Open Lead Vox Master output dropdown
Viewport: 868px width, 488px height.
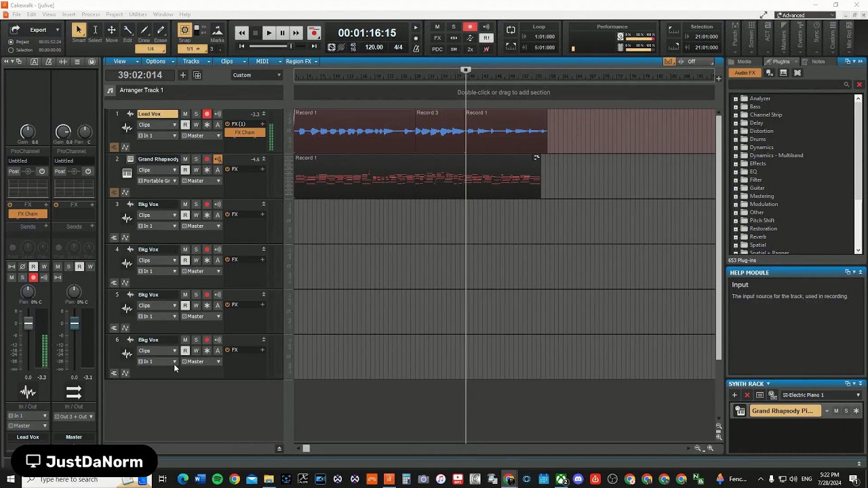point(201,136)
